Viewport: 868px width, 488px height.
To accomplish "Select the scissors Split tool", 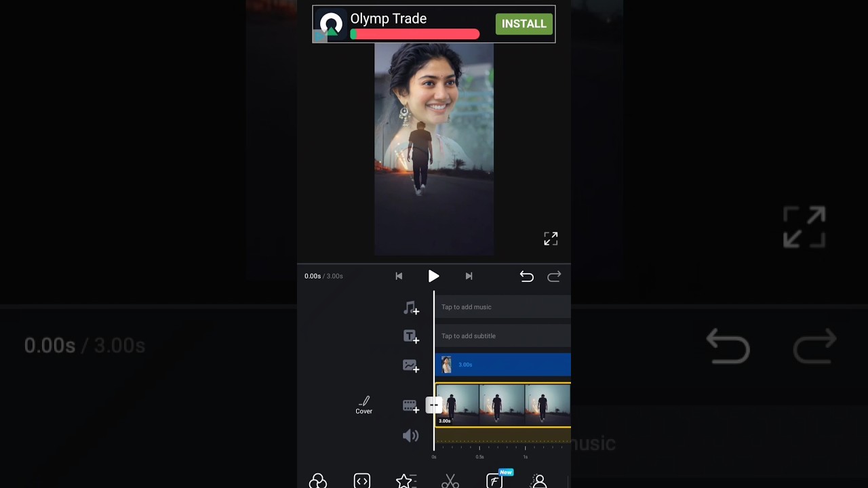I will pyautogui.click(x=450, y=481).
